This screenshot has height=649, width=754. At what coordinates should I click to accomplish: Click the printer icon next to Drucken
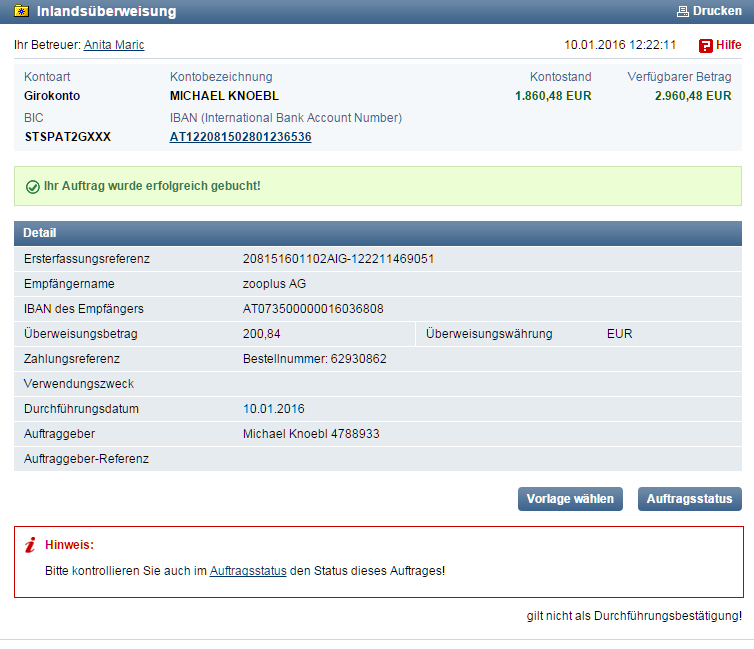(x=682, y=11)
